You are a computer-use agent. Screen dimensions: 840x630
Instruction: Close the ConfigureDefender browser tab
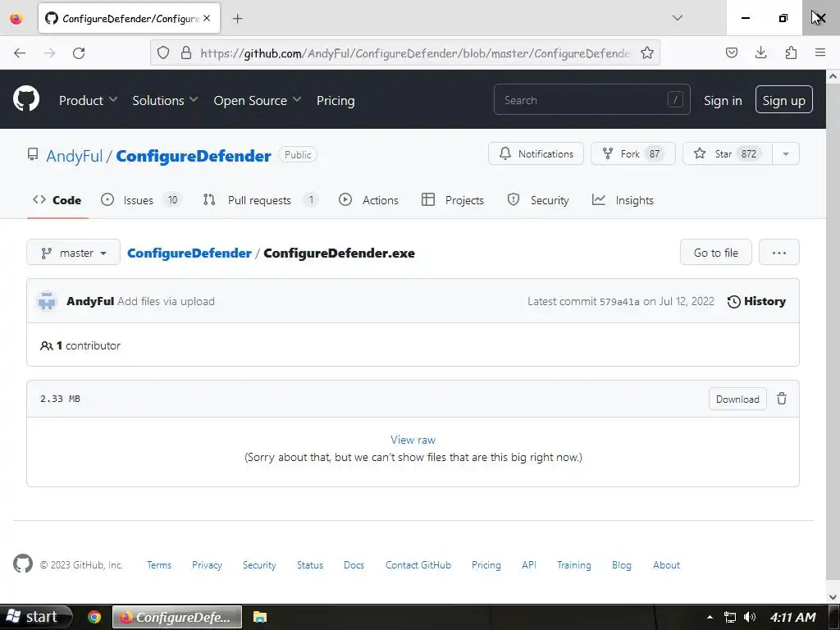click(x=207, y=18)
